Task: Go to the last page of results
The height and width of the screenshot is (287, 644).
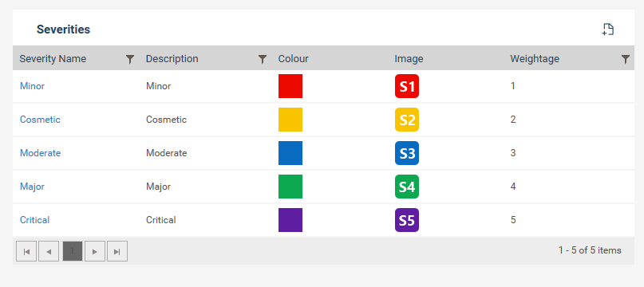Action: [x=117, y=251]
